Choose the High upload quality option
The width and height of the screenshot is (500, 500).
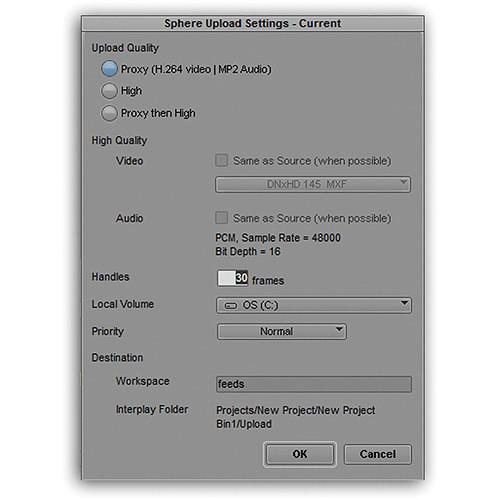pyautogui.click(x=109, y=91)
